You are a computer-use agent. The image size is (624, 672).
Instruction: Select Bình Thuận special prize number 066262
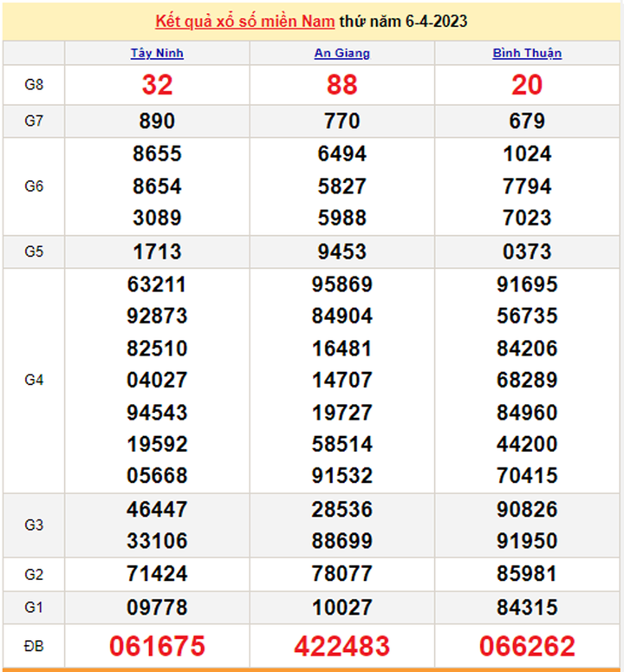[x=527, y=646]
